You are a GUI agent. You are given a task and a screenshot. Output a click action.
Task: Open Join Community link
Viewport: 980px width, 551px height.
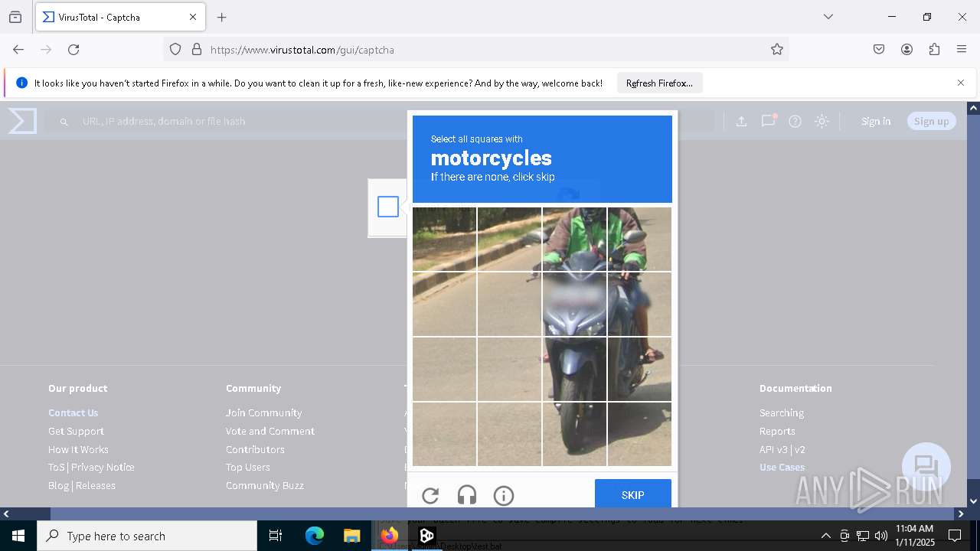263,412
